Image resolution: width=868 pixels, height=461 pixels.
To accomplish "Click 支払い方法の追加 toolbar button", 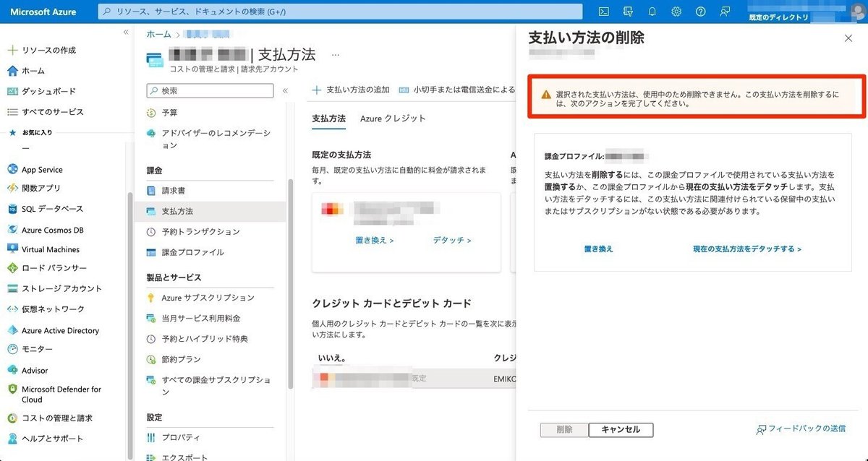I will (x=351, y=90).
